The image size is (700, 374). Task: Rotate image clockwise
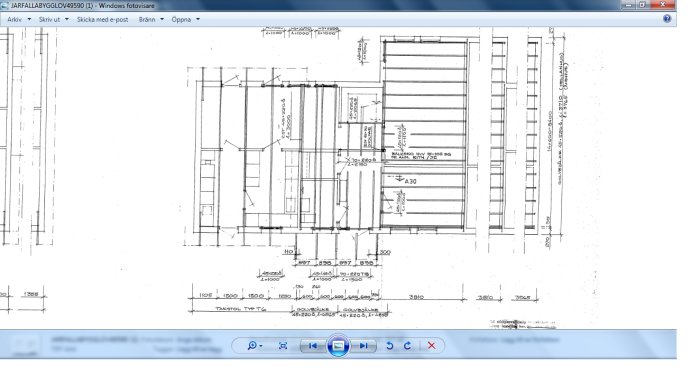pyautogui.click(x=407, y=345)
